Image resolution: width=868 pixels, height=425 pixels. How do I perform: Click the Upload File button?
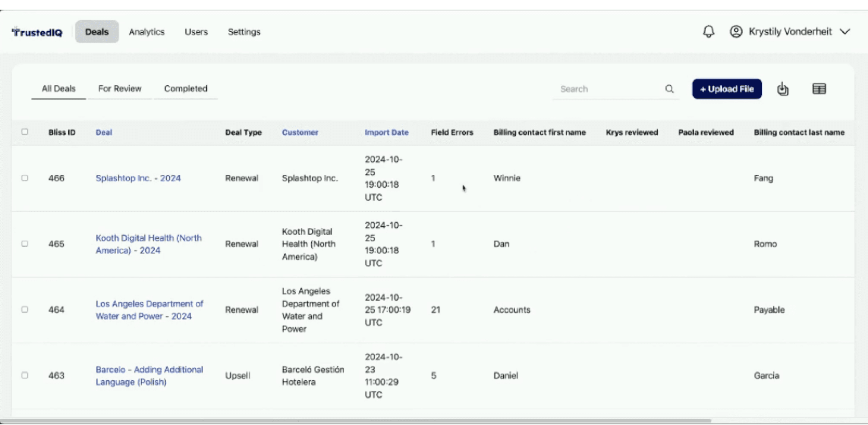(x=727, y=89)
